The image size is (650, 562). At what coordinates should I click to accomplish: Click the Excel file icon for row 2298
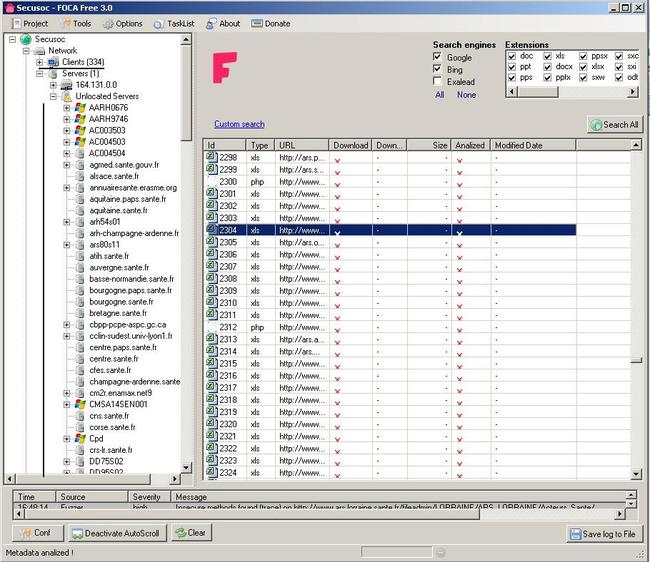click(211, 158)
